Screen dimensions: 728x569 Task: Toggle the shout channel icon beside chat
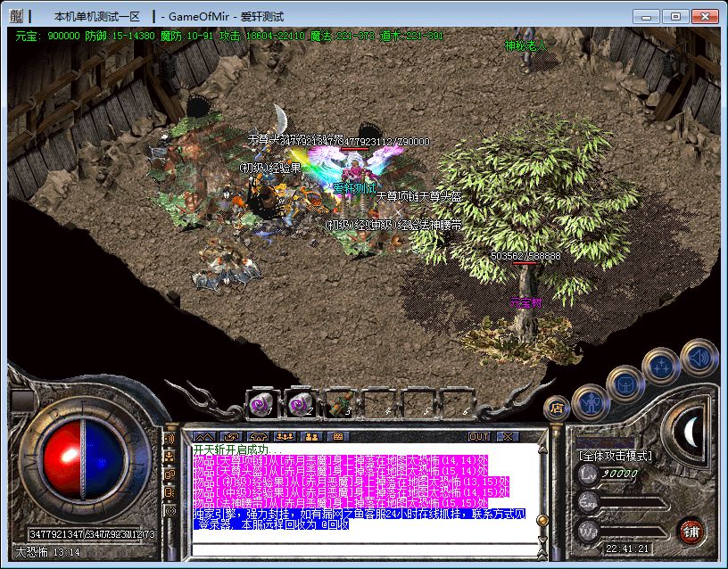[x=170, y=439]
